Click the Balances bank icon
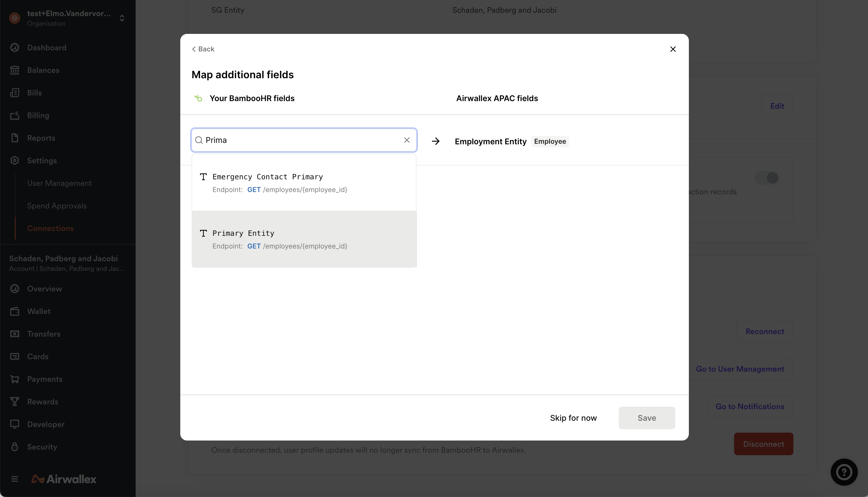The height and width of the screenshot is (497, 868). (15, 70)
